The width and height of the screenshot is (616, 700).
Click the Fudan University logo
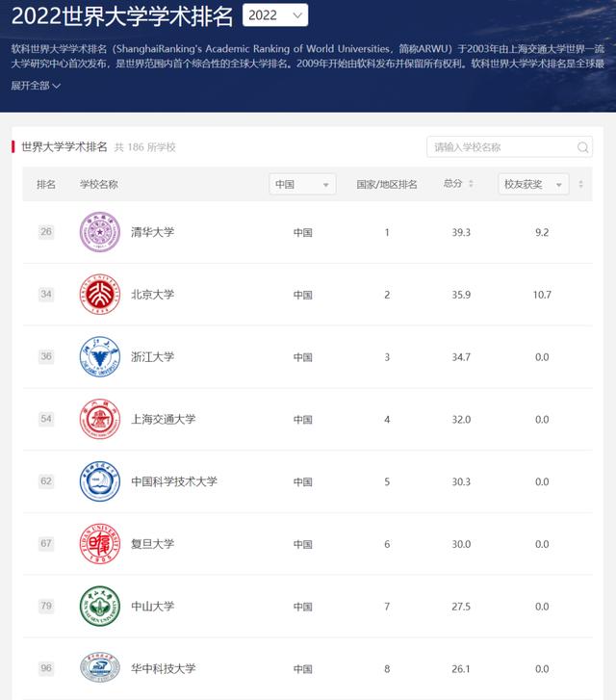click(99, 544)
